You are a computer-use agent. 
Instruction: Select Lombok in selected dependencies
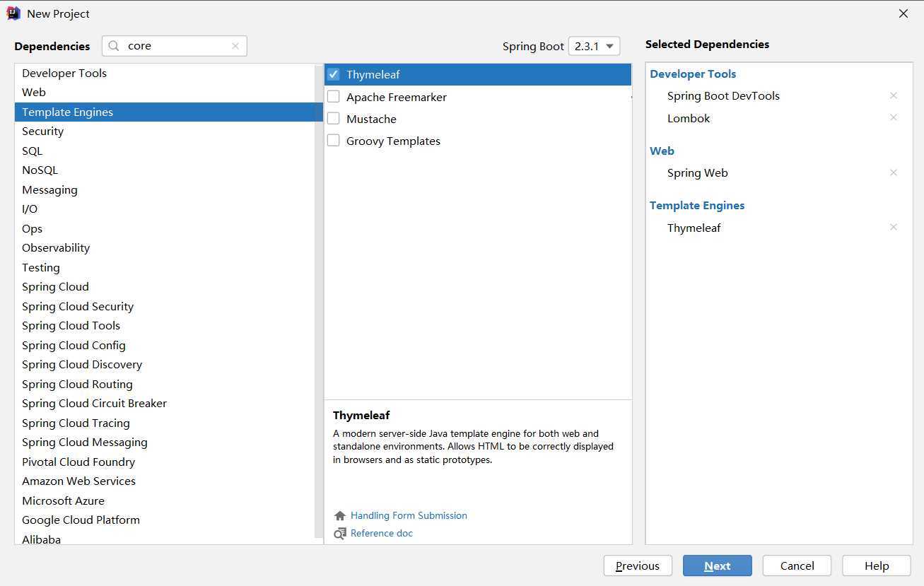tap(689, 118)
